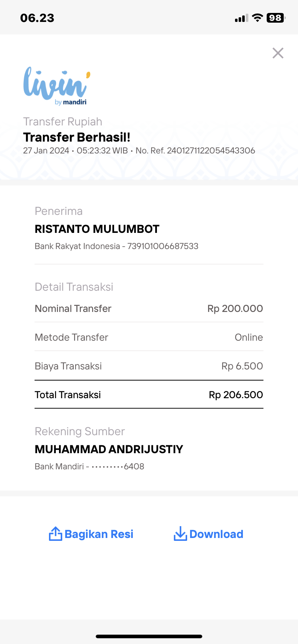This screenshot has width=298, height=644.
Task: Tap recipient name RISTANTO MULUMBOT
Action: (x=97, y=229)
